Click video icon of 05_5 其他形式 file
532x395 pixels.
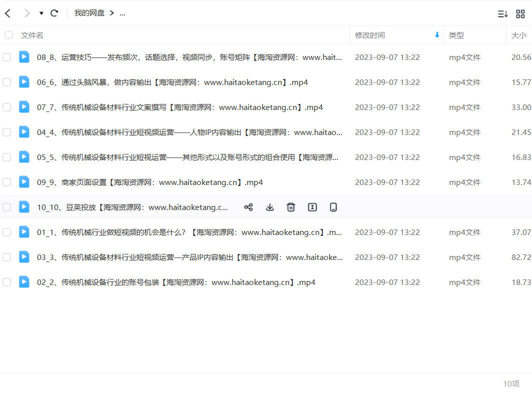pyautogui.click(x=24, y=157)
